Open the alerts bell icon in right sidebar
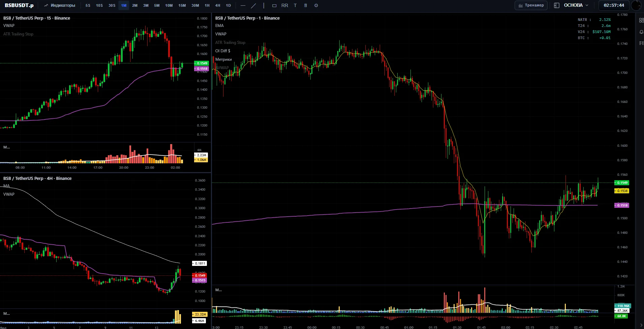Viewport: 644px width, 329px height. (641, 32)
